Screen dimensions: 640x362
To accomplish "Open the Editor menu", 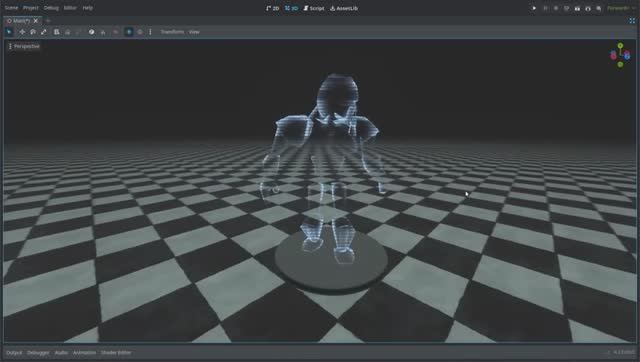I will pos(70,8).
